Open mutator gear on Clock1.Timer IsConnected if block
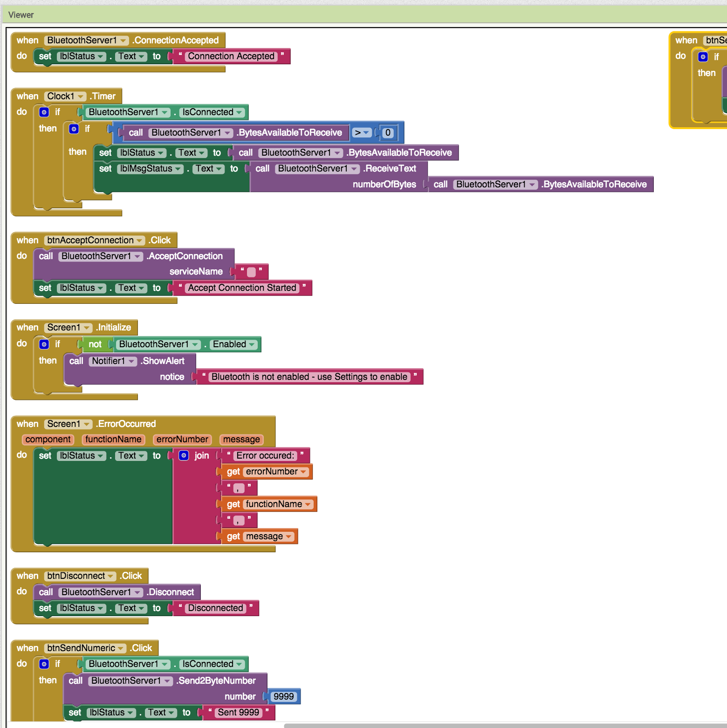The height and width of the screenshot is (728, 727). click(44, 112)
